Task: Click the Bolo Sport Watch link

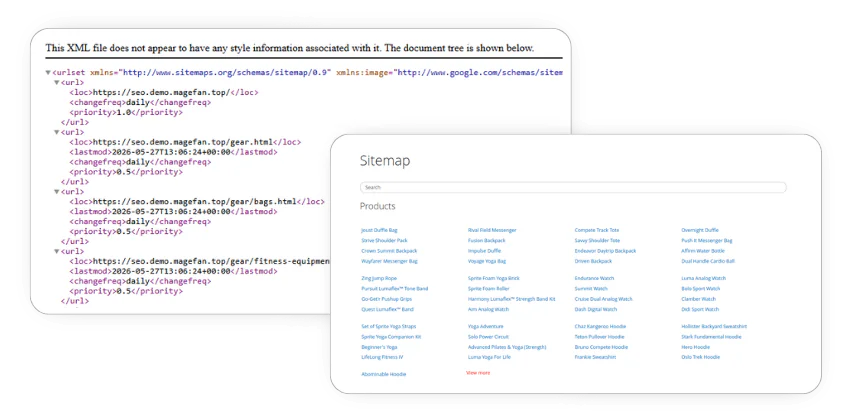Action: click(701, 289)
